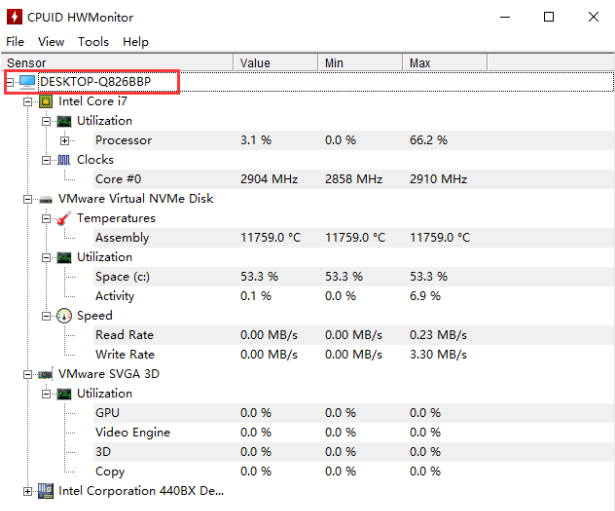
Task: Click the Intel Core i7 CPU chip icon
Action: click(x=46, y=102)
